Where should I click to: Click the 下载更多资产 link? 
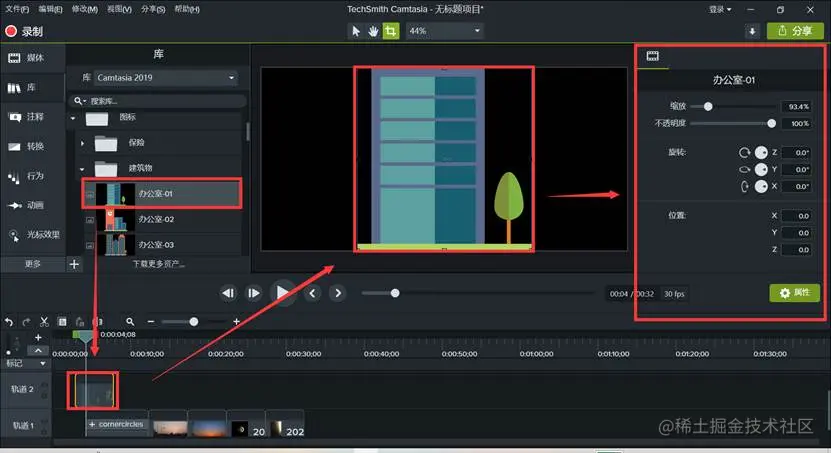[158, 264]
